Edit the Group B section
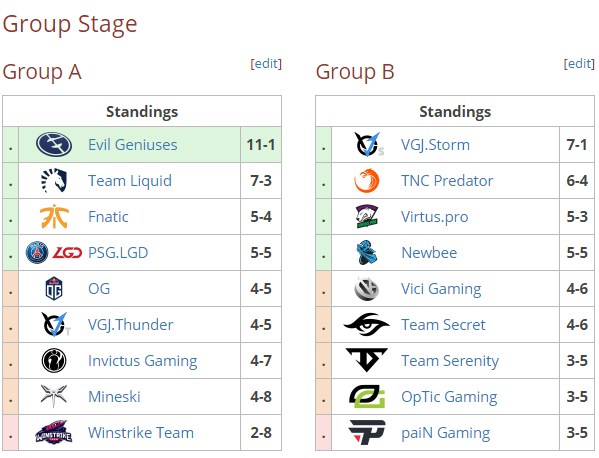Viewport: 599px width, 458px height. coord(579,63)
